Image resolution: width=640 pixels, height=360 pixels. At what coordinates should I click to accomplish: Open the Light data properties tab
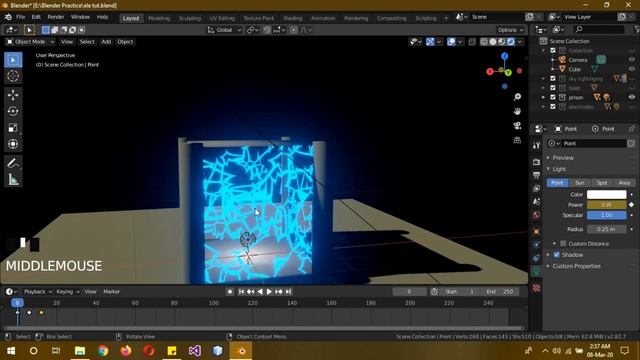(536, 271)
